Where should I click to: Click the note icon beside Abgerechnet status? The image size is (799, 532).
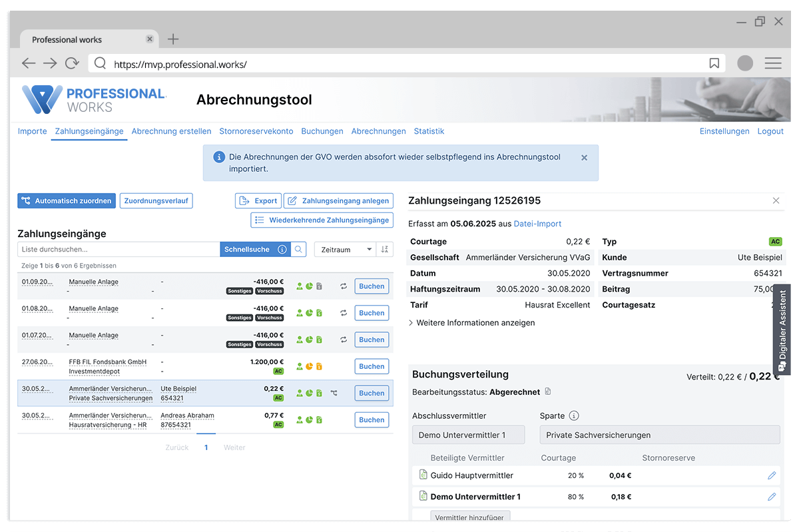[x=547, y=392]
